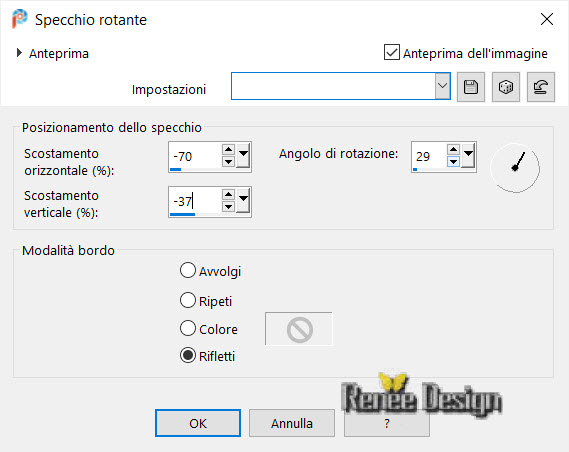Cancel with the Annulla button
Image resolution: width=569 pixels, height=452 pixels.
(292, 423)
